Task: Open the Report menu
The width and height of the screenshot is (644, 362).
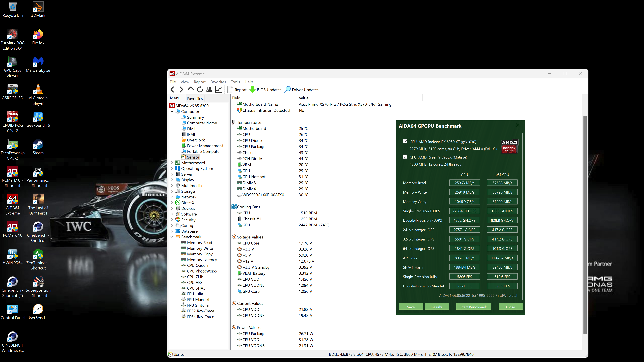Action: [200, 82]
